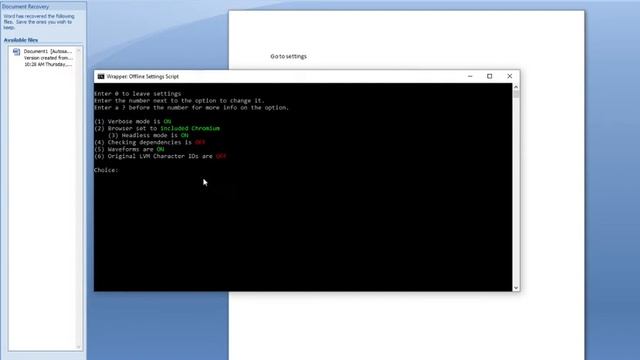Screen dimensions: 640x360
Task: Click the console window icon in title bar
Action: [100, 76]
